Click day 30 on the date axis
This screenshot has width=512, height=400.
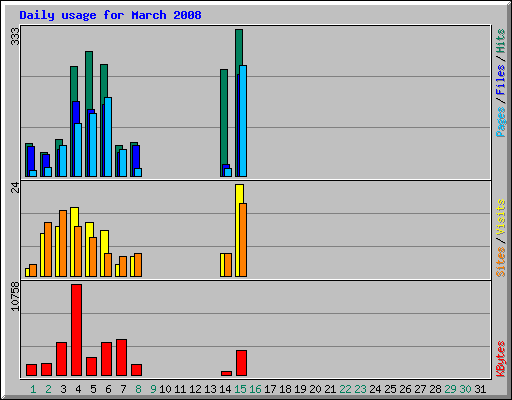click(x=465, y=389)
